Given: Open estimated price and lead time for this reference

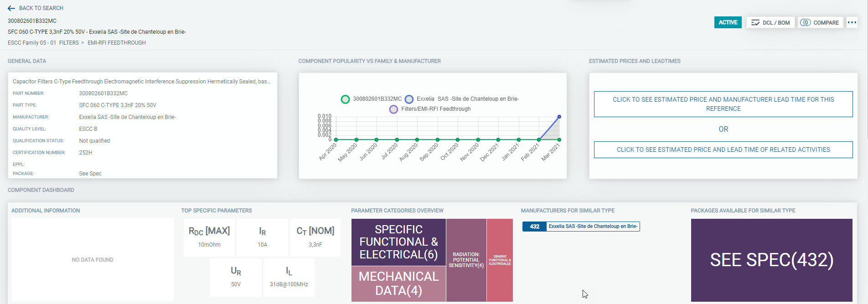Looking at the screenshot, I should point(723,104).
